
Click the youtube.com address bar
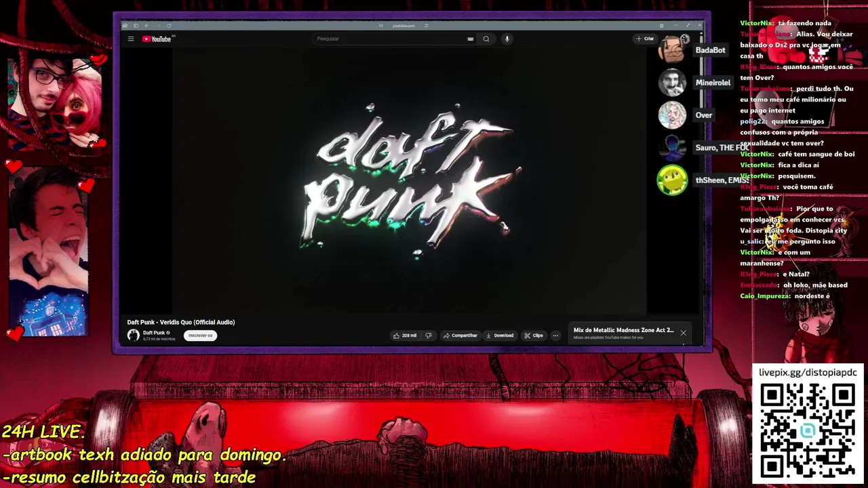point(404,26)
